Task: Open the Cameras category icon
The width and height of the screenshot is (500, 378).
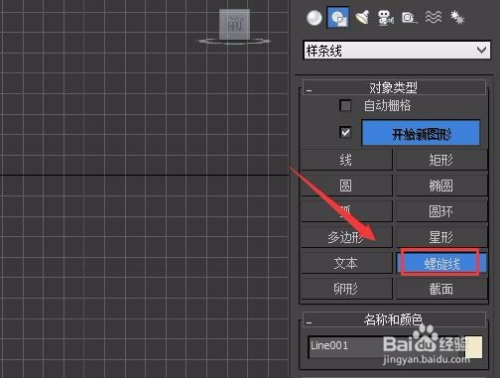Action: pos(386,18)
